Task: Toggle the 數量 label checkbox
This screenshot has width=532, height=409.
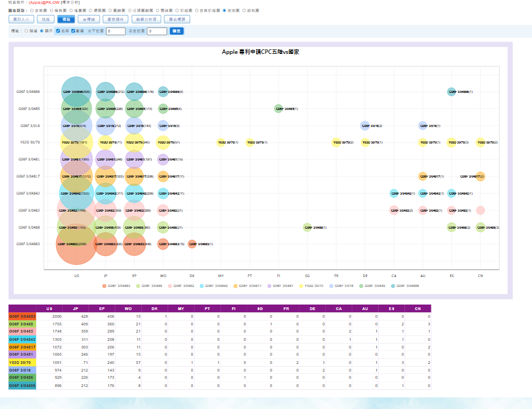Action: (x=73, y=31)
